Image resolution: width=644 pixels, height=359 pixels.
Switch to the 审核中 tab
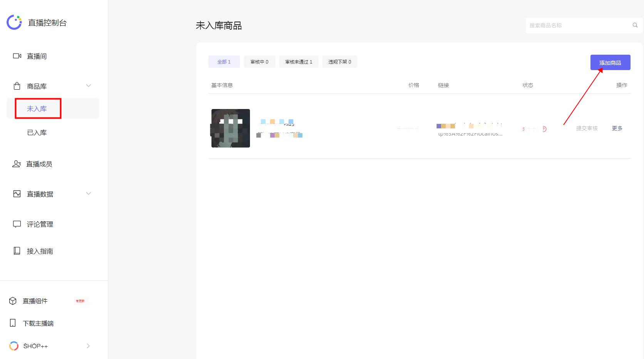(x=259, y=62)
